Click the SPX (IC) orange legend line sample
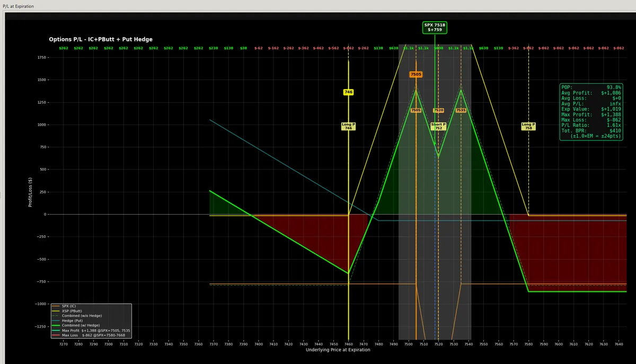The image size is (636, 364). point(56,306)
